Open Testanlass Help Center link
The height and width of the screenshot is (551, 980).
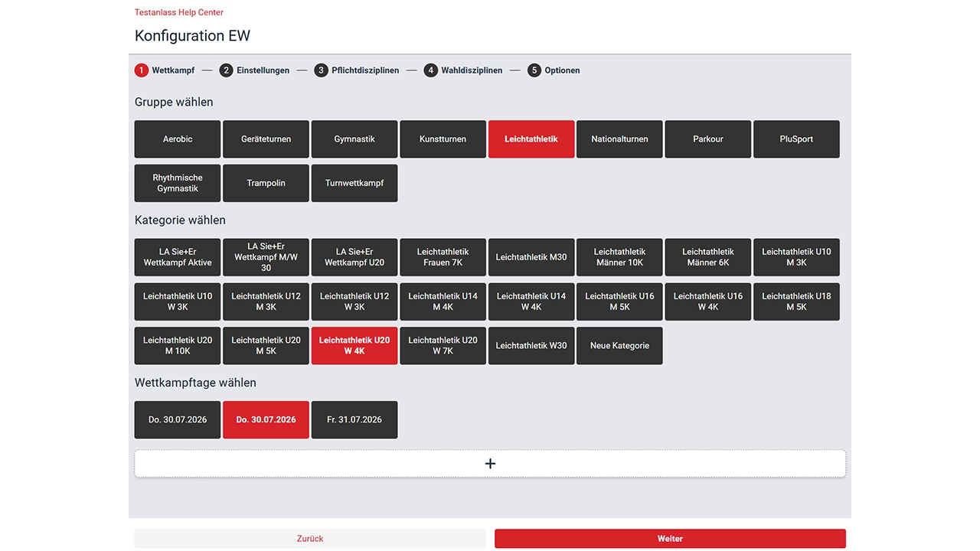(179, 12)
